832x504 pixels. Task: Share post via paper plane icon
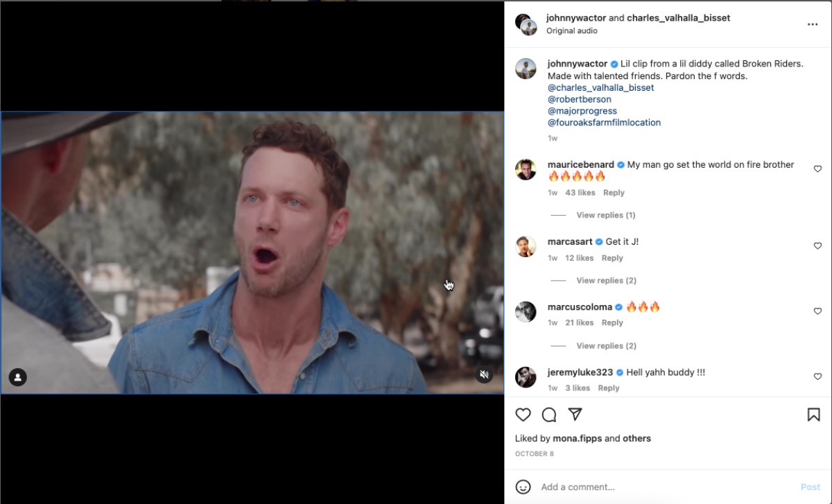575,415
